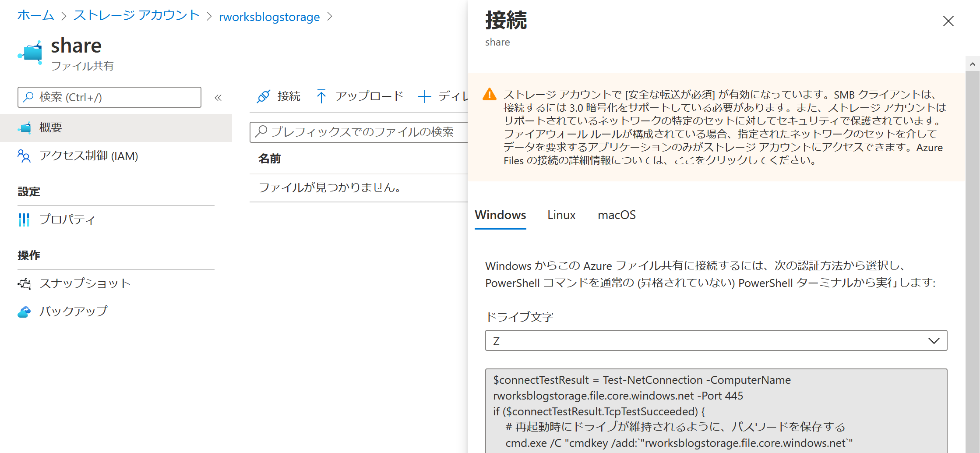980x453 pixels.
Task: Open 概要 in the left menu
Action: point(116,127)
